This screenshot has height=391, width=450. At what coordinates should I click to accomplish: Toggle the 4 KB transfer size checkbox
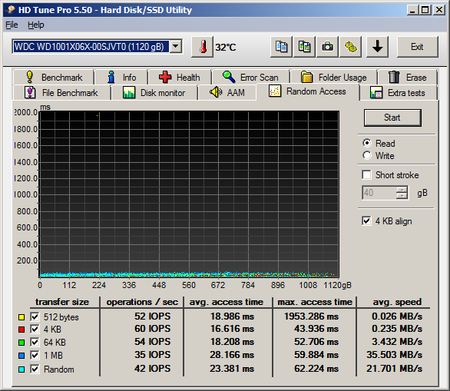35,329
